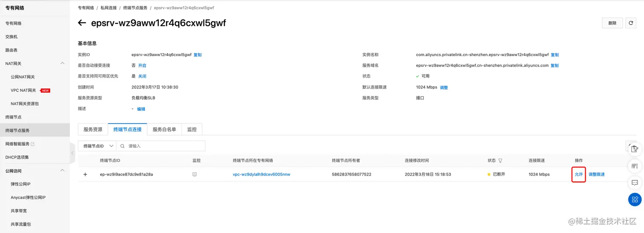Click the 2022年3月18日 15:18:53 modified time cell
This screenshot has height=233, width=644.
pos(428,174)
